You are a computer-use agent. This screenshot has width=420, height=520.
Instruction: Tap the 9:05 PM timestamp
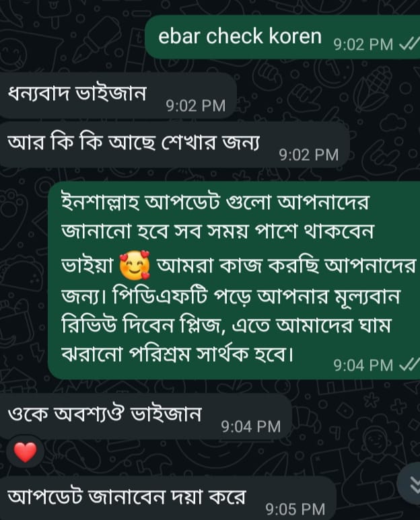[295, 509]
